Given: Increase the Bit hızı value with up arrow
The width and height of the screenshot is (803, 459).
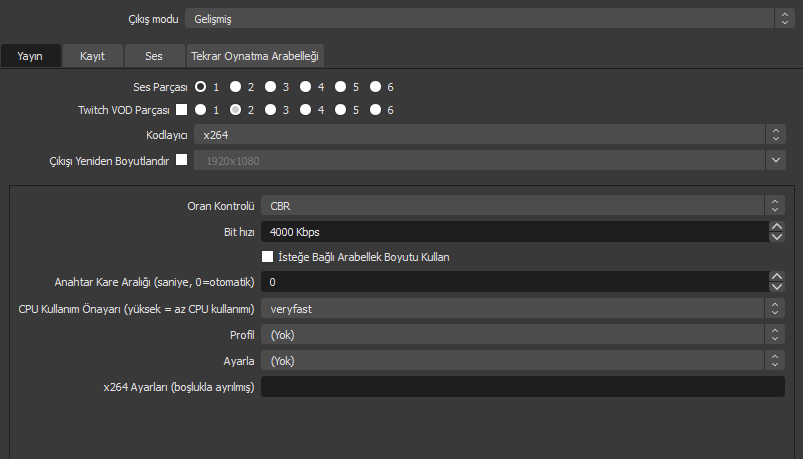Looking at the screenshot, I should coord(776,226).
